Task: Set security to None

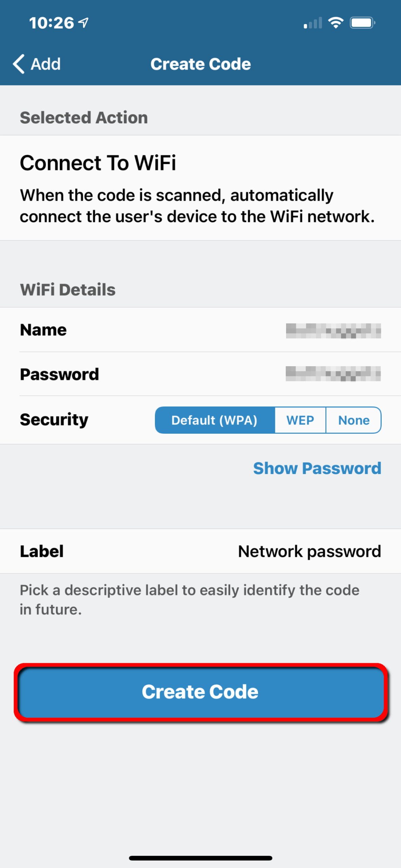Action: [x=354, y=420]
